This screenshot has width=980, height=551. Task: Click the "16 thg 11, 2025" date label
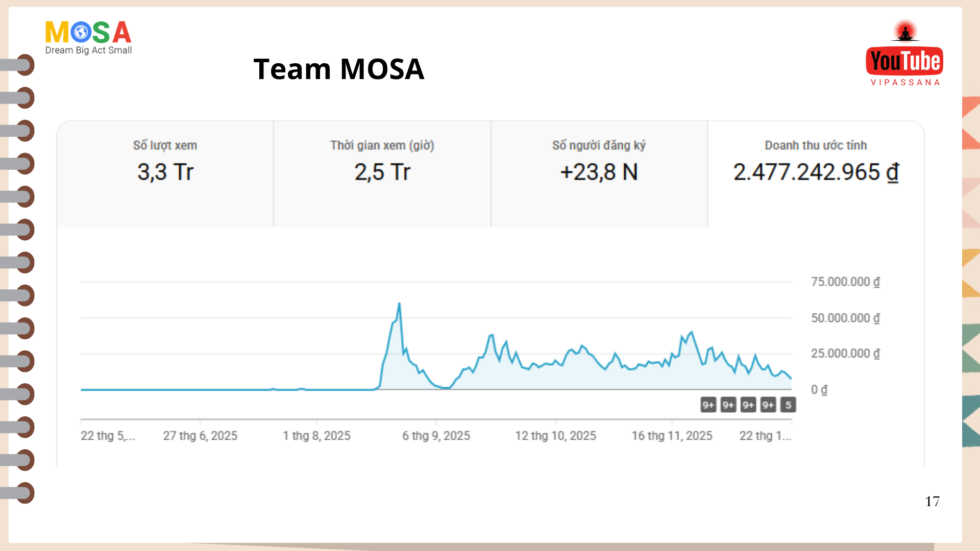(672, 436)
